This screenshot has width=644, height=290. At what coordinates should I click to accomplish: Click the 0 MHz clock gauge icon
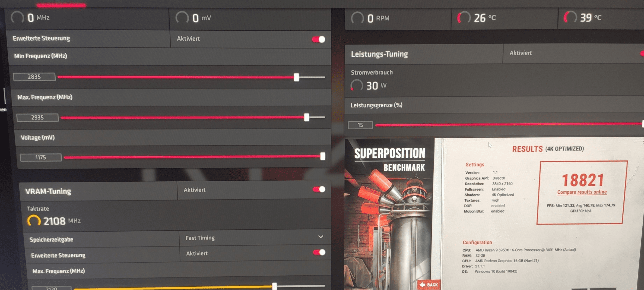[17, 18]
